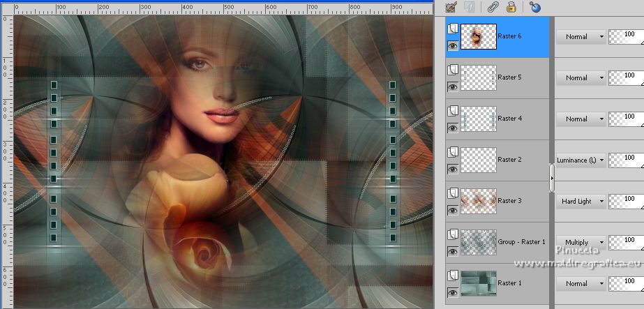Click the Raster 4 layer thumbnail

[479, 119]
